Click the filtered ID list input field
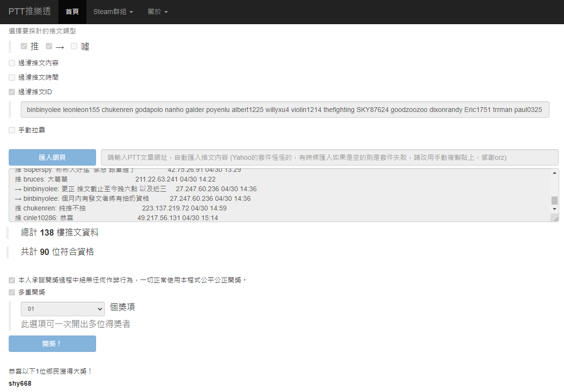This screenshot has width=564, height=392. pos(285,110)
